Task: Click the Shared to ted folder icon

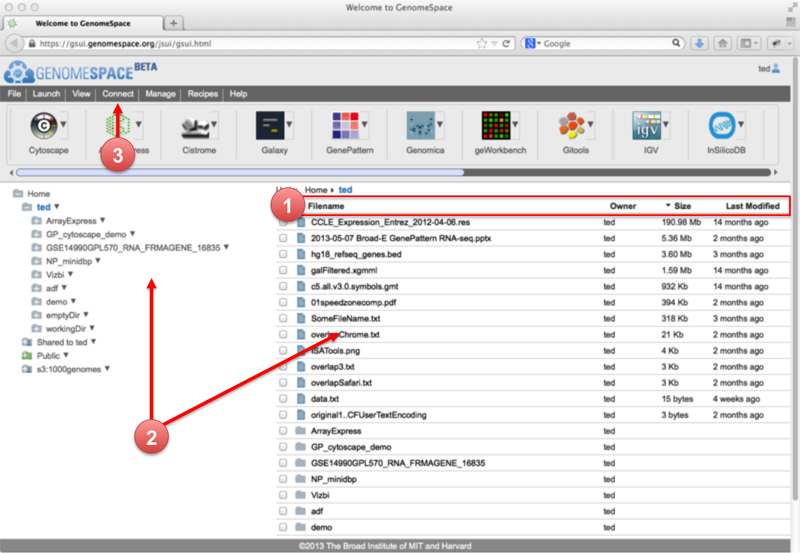Action: (x=27, y=342)
